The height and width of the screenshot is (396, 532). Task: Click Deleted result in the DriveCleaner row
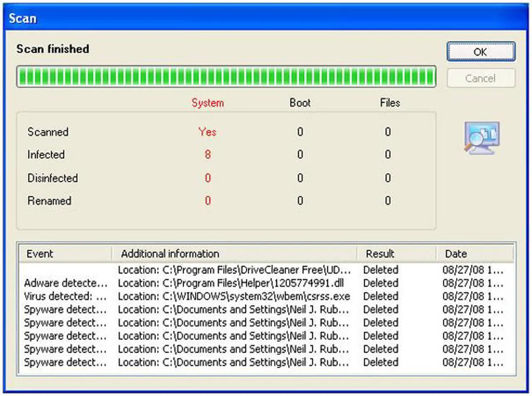[x=381, y=270]
